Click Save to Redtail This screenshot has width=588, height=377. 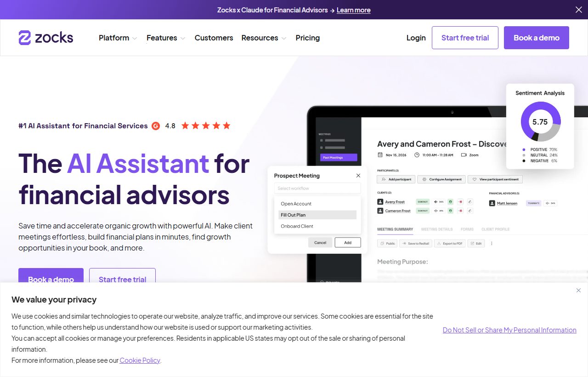click(416, 243)
